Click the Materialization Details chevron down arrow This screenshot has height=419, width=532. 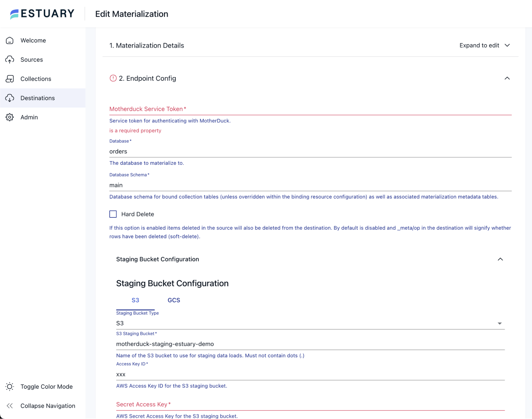[507, 45]
